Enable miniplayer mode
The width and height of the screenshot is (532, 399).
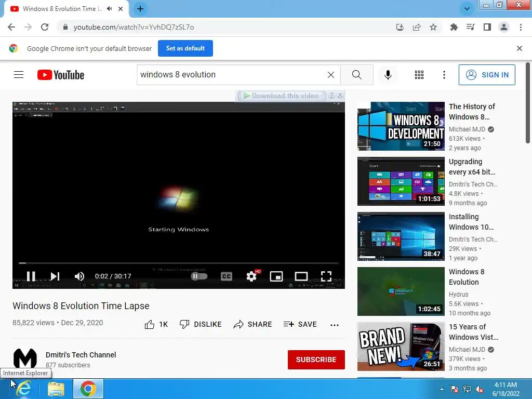coord(276,276)
